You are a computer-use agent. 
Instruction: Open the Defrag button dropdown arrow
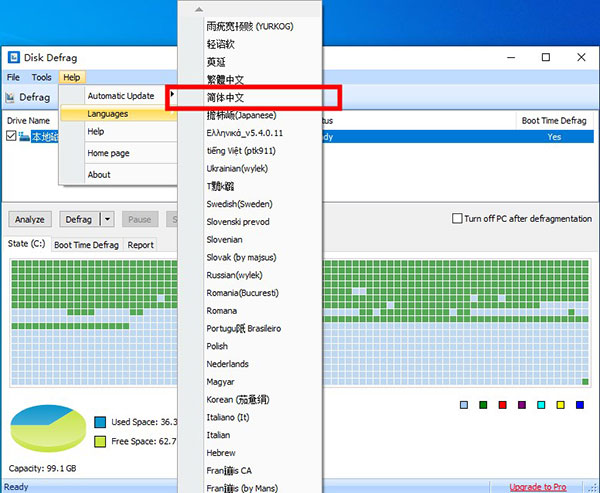pos(107,219)
